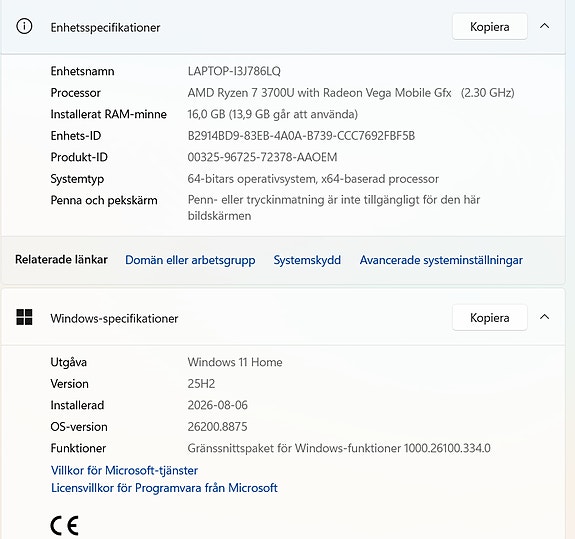Copy device specifications with Kopiera button
The image size is (575, 539).
pos(490,26)
